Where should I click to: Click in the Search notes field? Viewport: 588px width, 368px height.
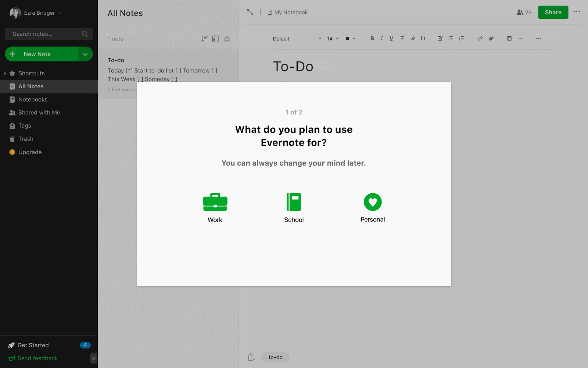49,34
